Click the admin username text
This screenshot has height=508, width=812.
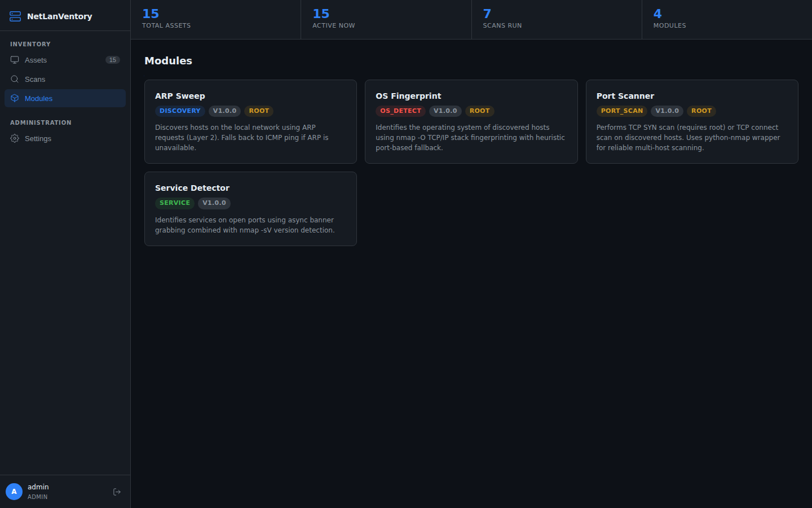pos(38,487)
